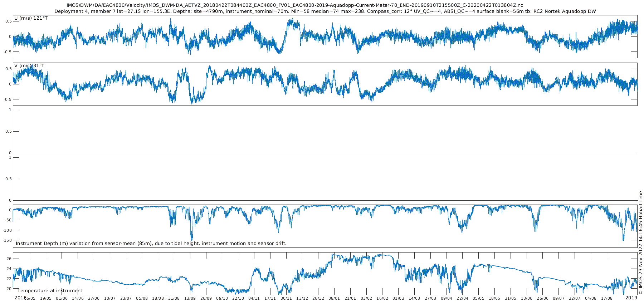This screenshot has width=644, height=304.
Task: Click the '01/06' date tick label
Action: (62, 298)
